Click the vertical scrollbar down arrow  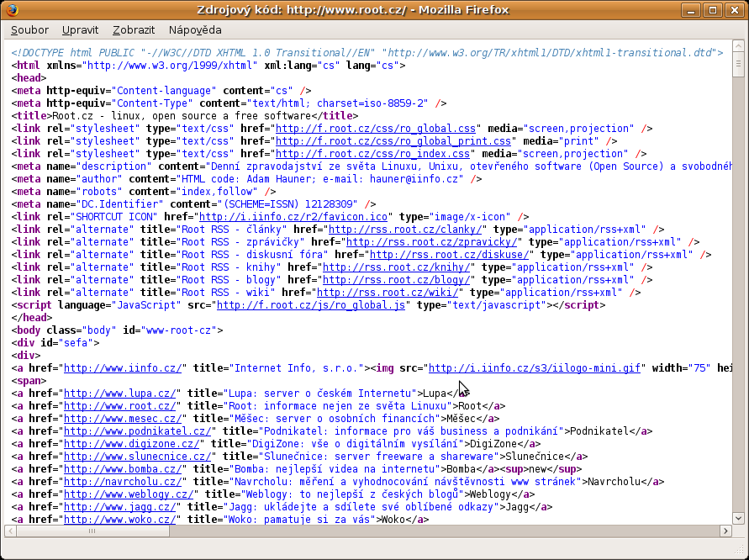(738, 518)
